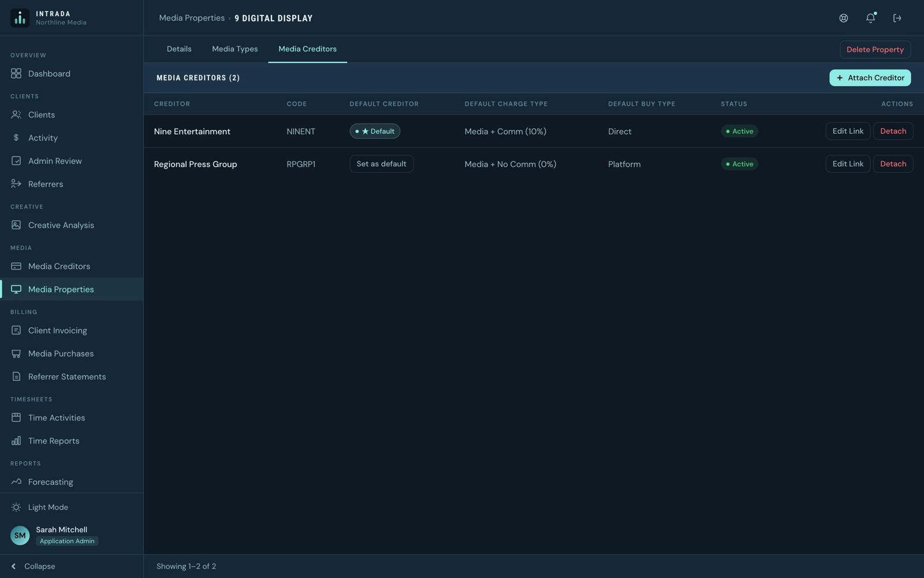
Task: Select the Media Creditors tab
Action: (307, 49)
